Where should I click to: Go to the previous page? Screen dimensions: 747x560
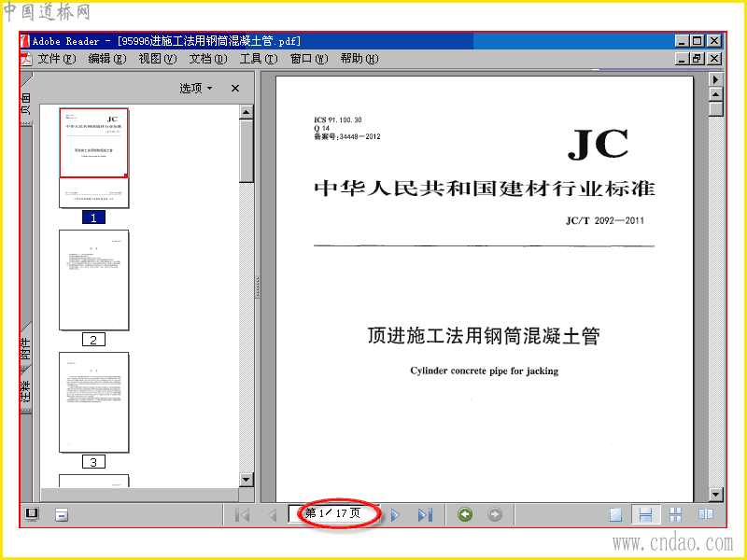[x=272, y=515]
